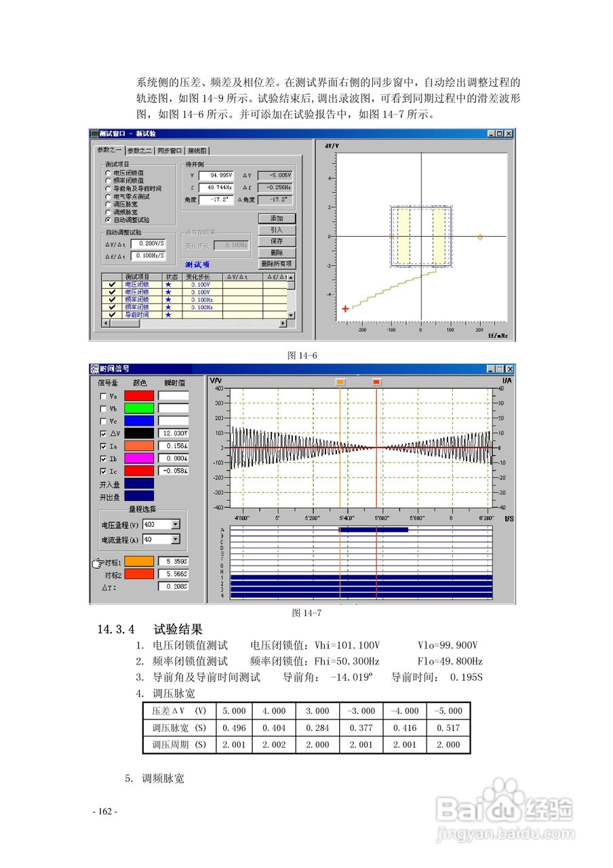Image resolution: width=613 pixels, height=868 pixels.
Task: Click the test list's scroll-left arrow
Action: [x=105, y=323]
